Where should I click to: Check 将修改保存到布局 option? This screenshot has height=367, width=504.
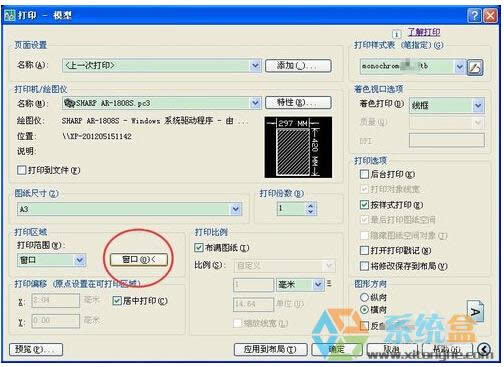coord(364,266)
